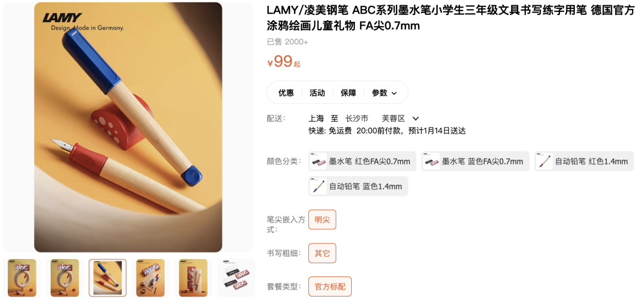Open the 保障 tab

(348, 93)
